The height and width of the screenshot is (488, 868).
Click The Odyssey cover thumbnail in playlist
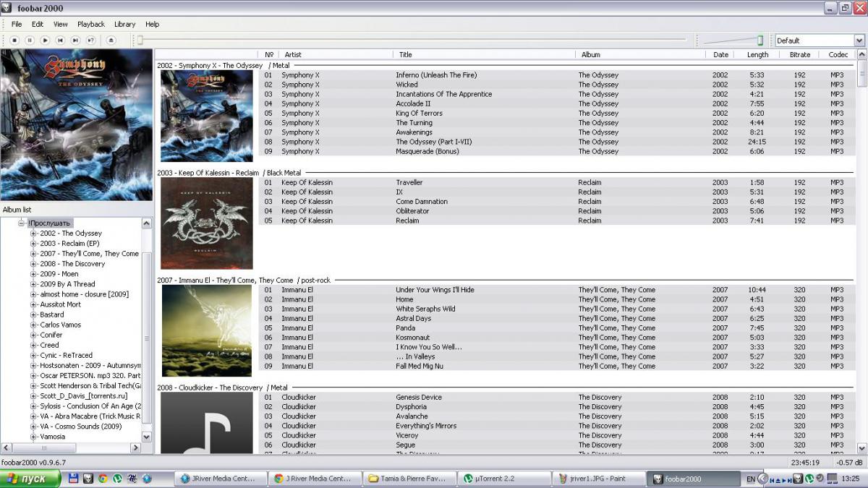pos(207,116)
